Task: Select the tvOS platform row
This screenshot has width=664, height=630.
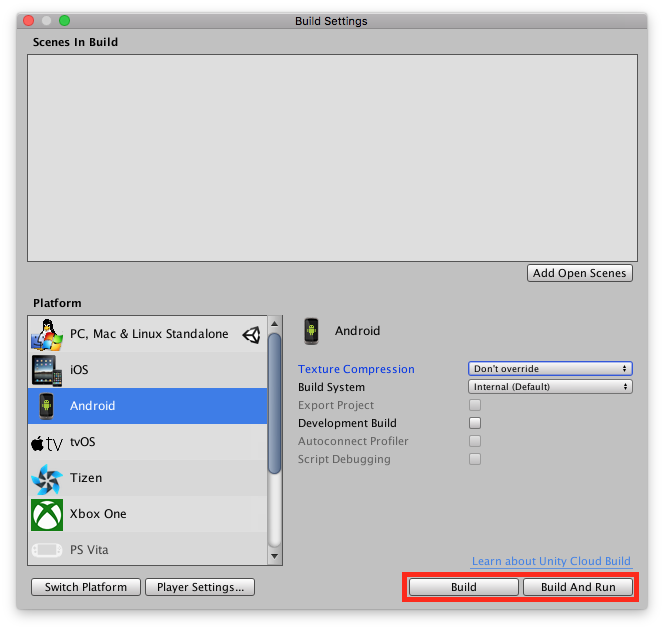Action: (x=147, y=442)
